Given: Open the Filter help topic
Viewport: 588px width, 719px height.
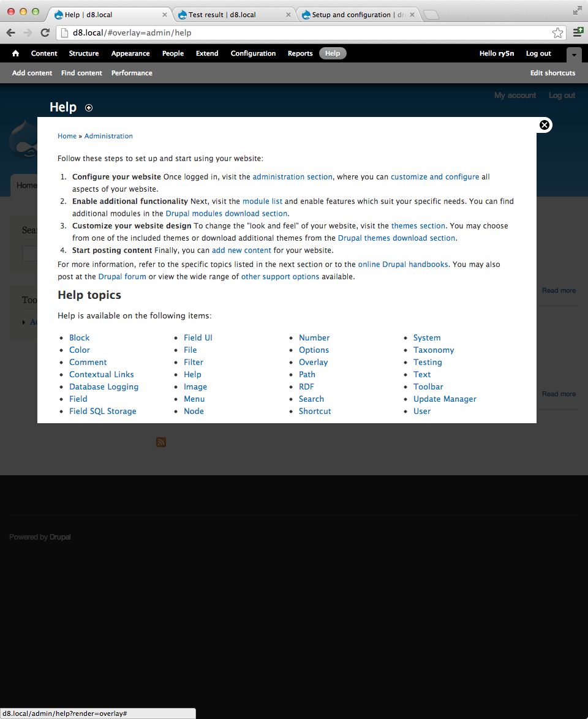Looking at the screenshot, I should (x=194, y=362).
